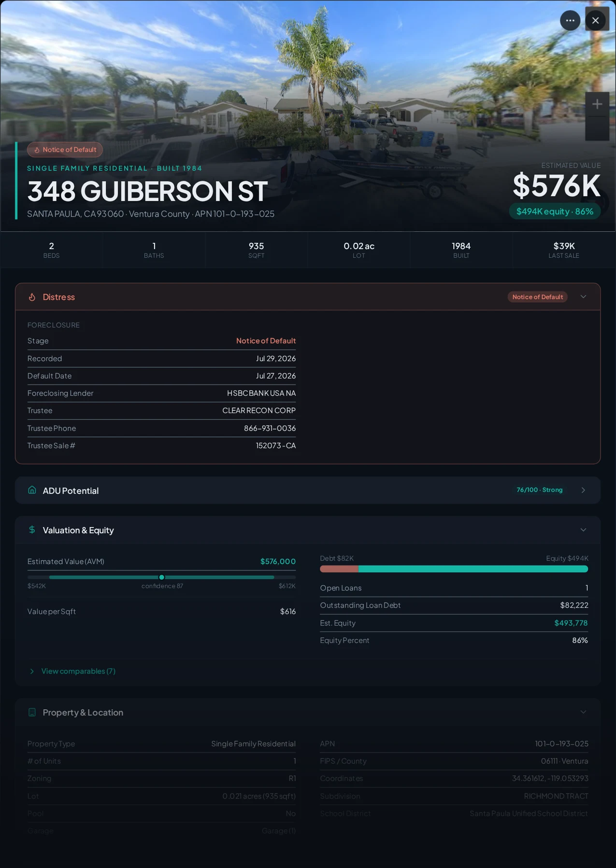Click the debt versus equity bar
Image resolution: width=616 pixels, height=868 pixels.
tap(454, 569)
